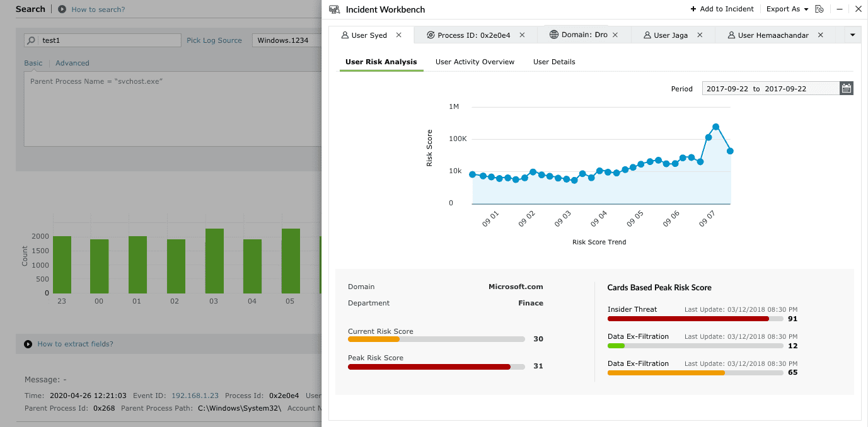Click the Add to Incident button
868x427 pixels.
tap(722, 9)
